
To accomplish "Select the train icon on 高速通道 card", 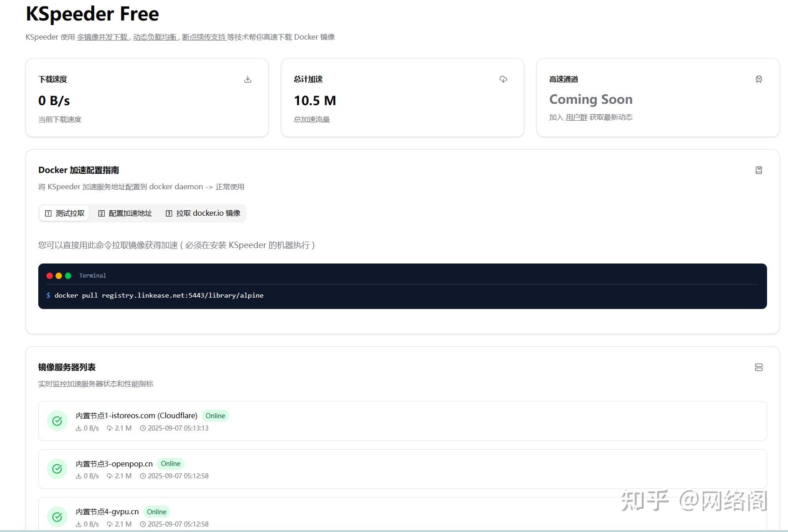I will click(x=759, y=79).
